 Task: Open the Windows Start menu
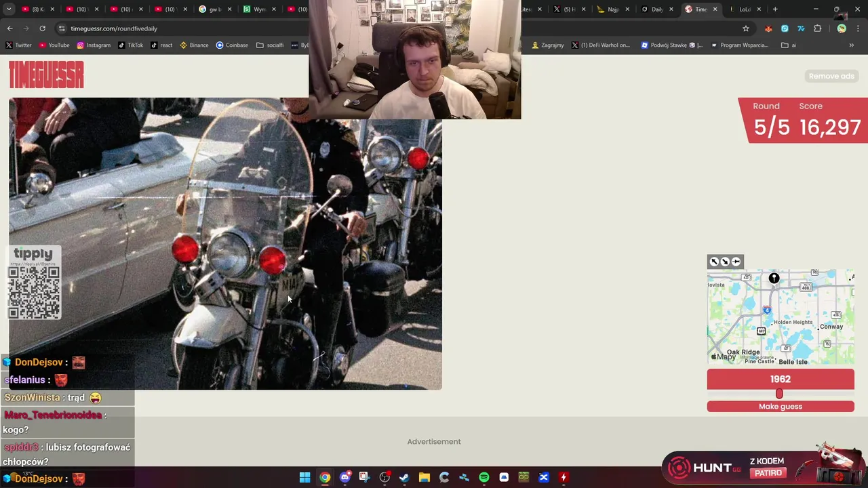click(x=305, y=477)
